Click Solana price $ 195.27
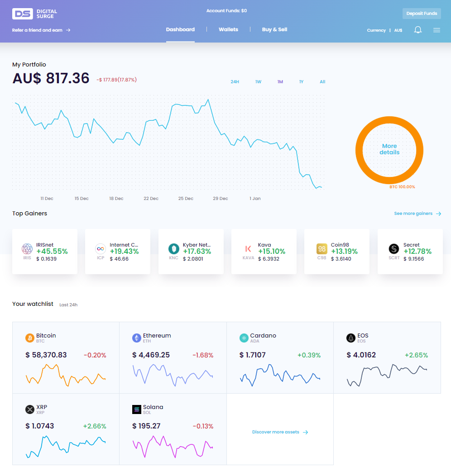 (146, 426)
